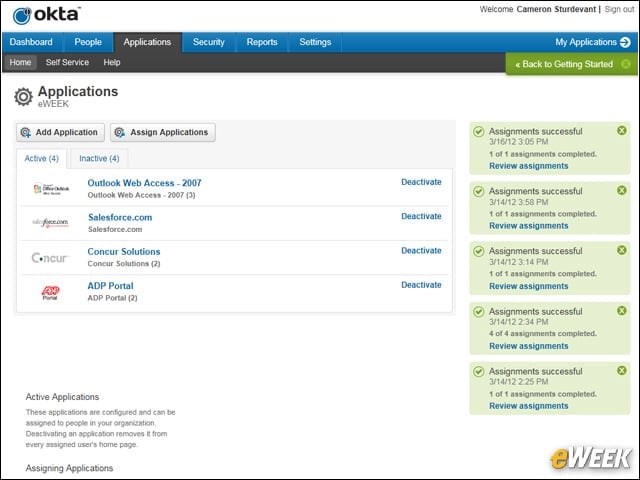Review assignments from 3/14/12 2:25 PM
640x480 pixels.
529,406
